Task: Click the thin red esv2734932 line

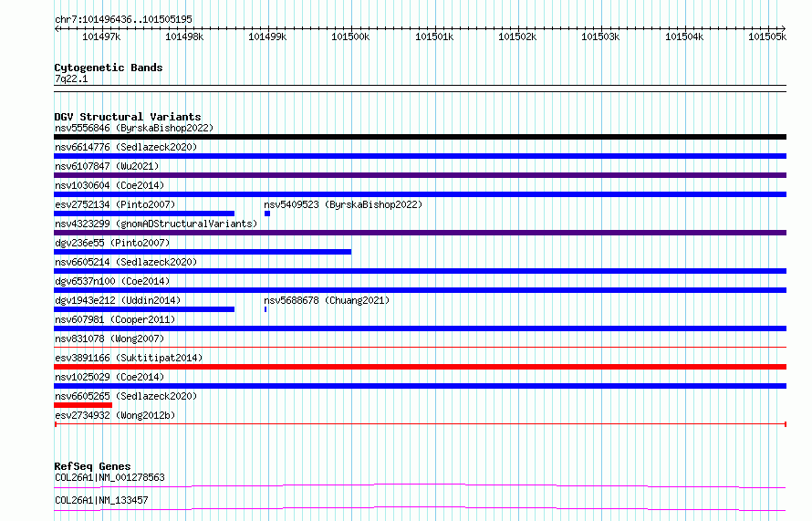Action: [420, 424]
